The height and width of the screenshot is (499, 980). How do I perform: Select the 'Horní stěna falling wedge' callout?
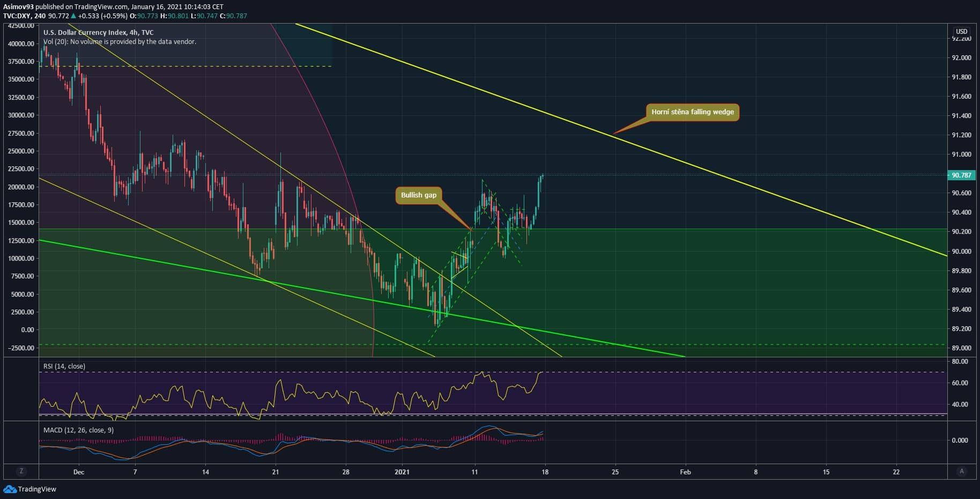[693, 112]
